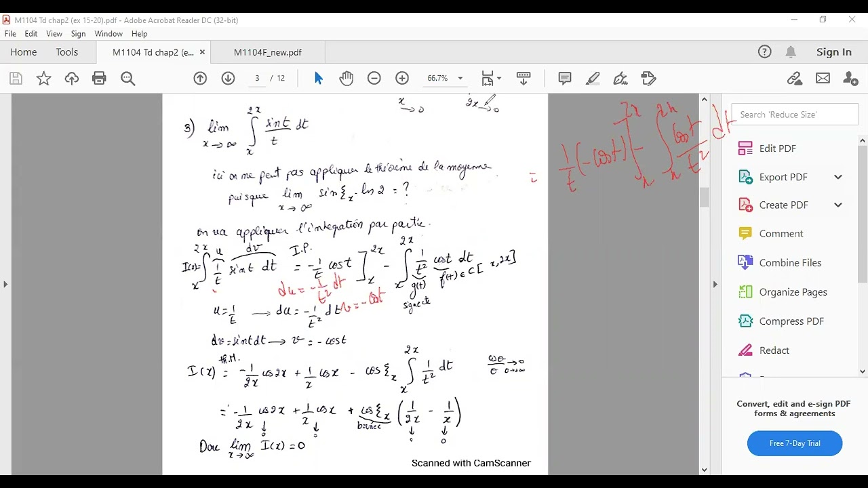Click the Save file icon
The width and height of the screenshot is (868, 488).
pos(16,79)
